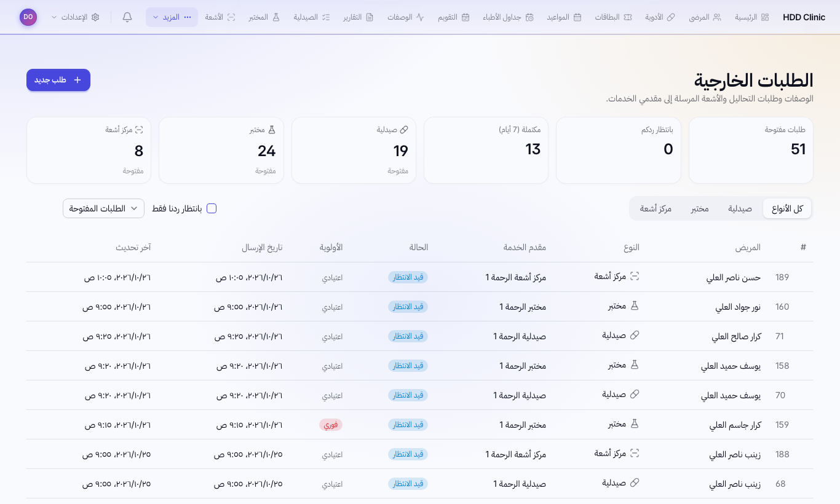
Task: Click the pulse icon beside الوصفات
Action: (x=420, y=17)
